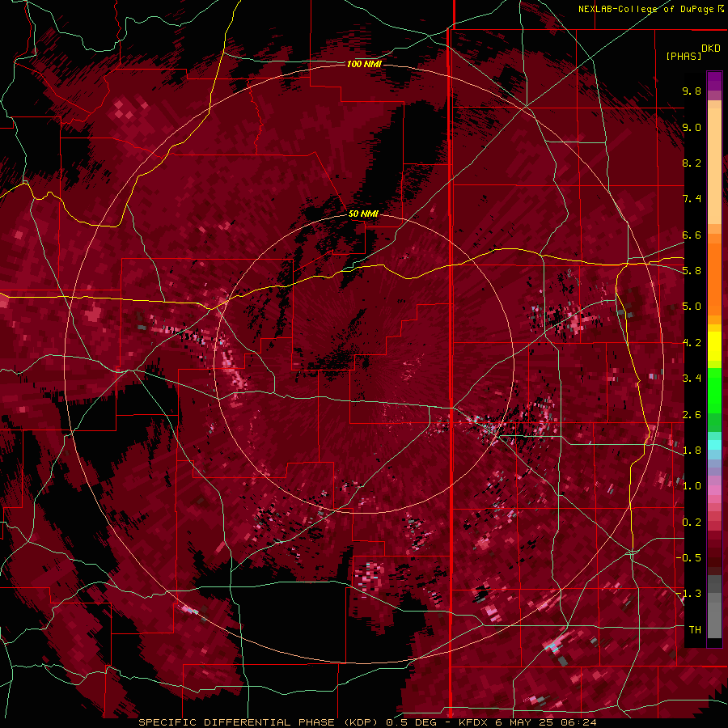Click the light peach segment of color bar
The height and width of the screenshot is (728, 728).
click(x=714, y=167)
